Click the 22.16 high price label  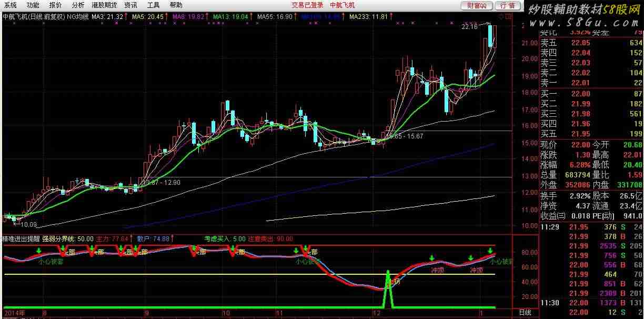click(469, 27)
